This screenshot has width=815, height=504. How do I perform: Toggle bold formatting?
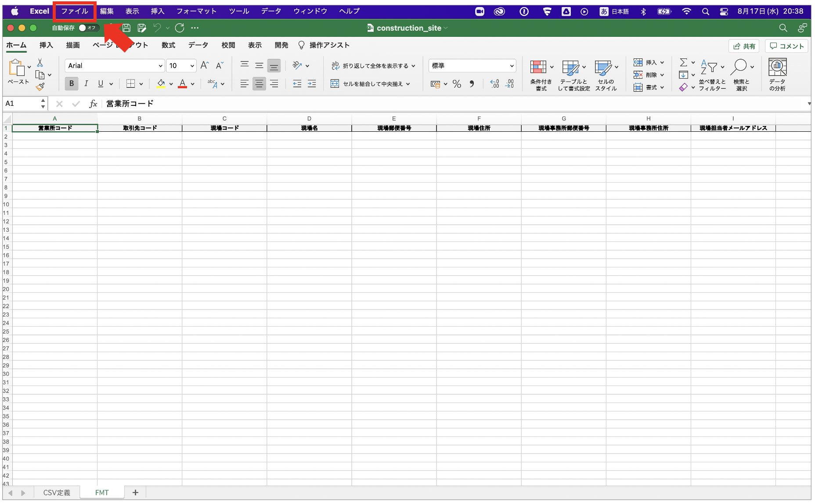72,83
